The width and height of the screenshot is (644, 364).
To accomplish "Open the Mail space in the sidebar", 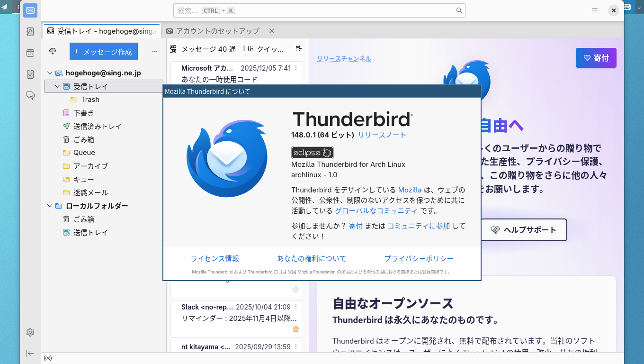I will (x=30, y=10).
